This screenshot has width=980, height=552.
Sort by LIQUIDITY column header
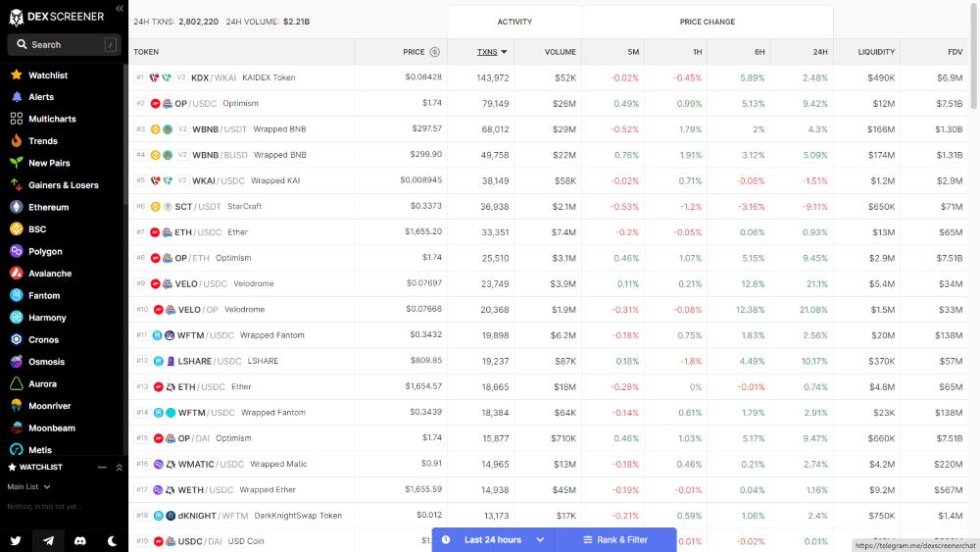pyautogui.click(x=876, y=52)
